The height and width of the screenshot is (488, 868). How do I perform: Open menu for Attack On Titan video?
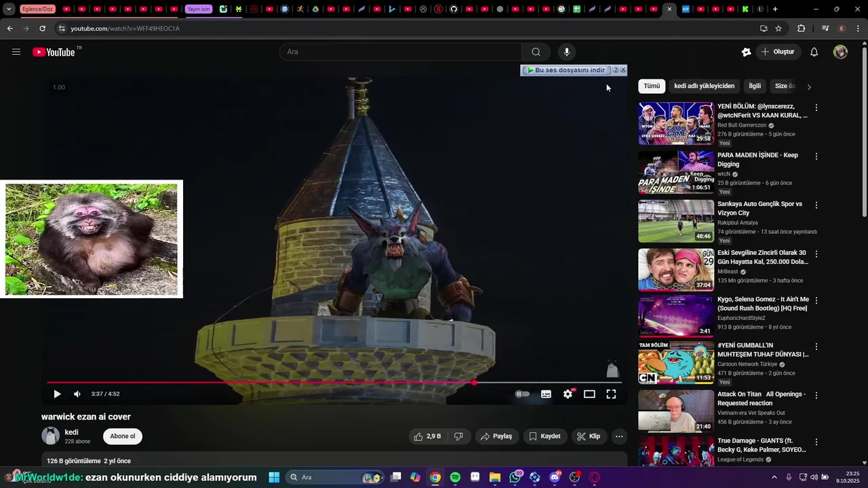(816, 395)
